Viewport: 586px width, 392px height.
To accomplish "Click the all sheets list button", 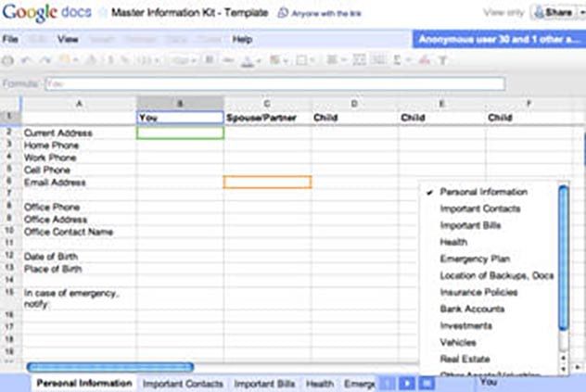I will [427, 384].
